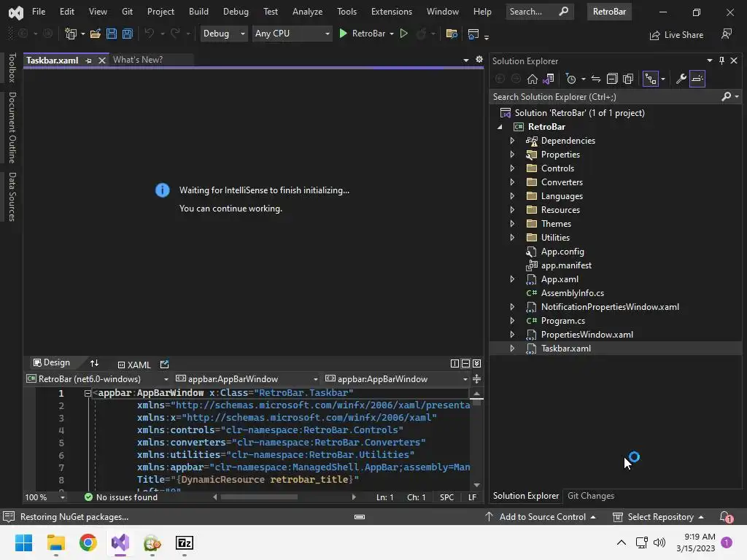Click the XAML horizontal scrollbar thumb
Screen dimensions: 747x560
(x=259, y=497)
